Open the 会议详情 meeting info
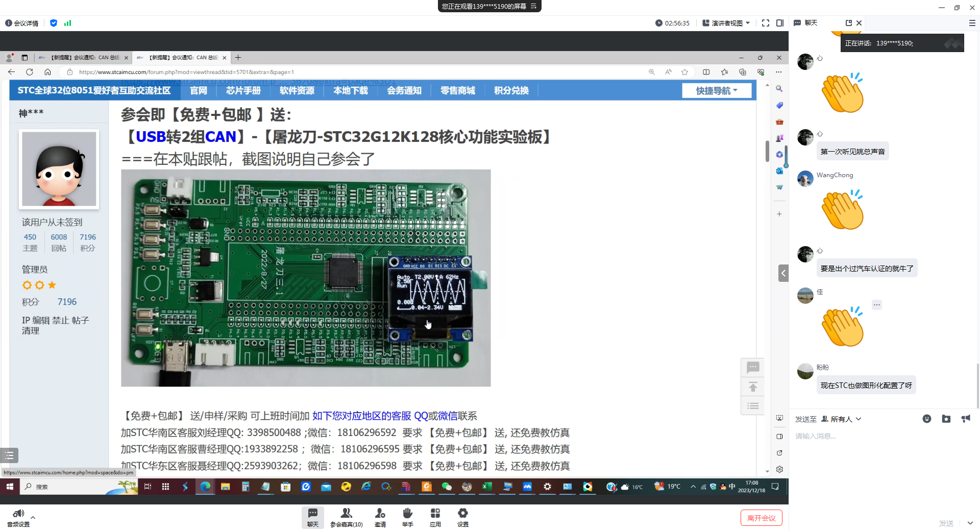Screen dimensions: 980x531 22,23
